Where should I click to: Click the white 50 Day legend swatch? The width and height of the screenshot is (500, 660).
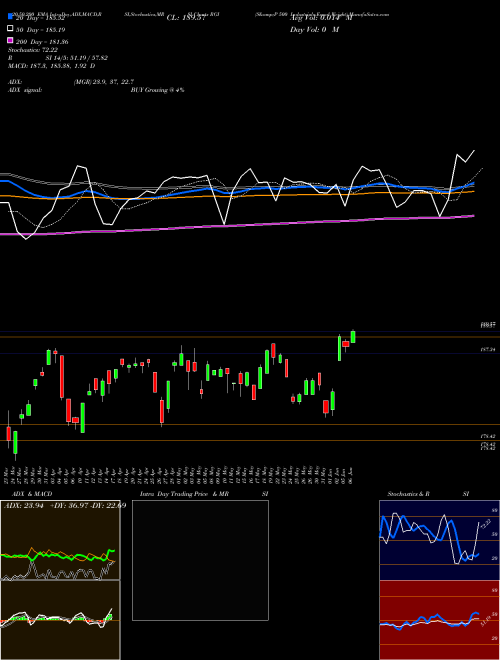click(10, 29)
